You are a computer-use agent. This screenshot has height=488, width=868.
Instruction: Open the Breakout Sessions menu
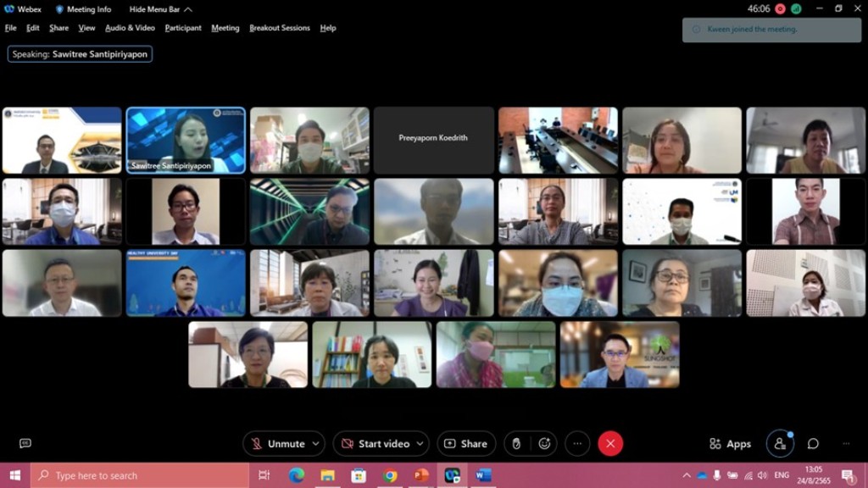tap(280, 28)
